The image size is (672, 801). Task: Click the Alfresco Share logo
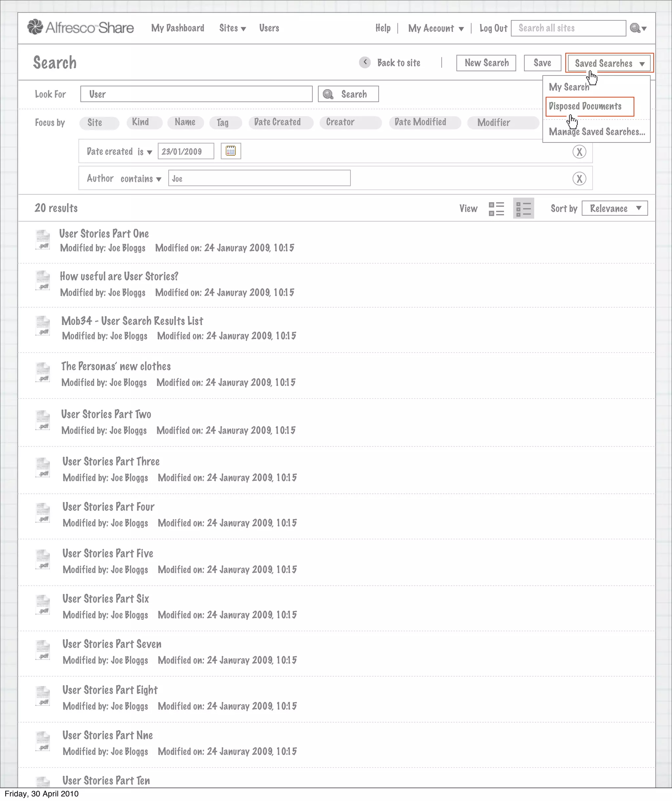(80, 28)
